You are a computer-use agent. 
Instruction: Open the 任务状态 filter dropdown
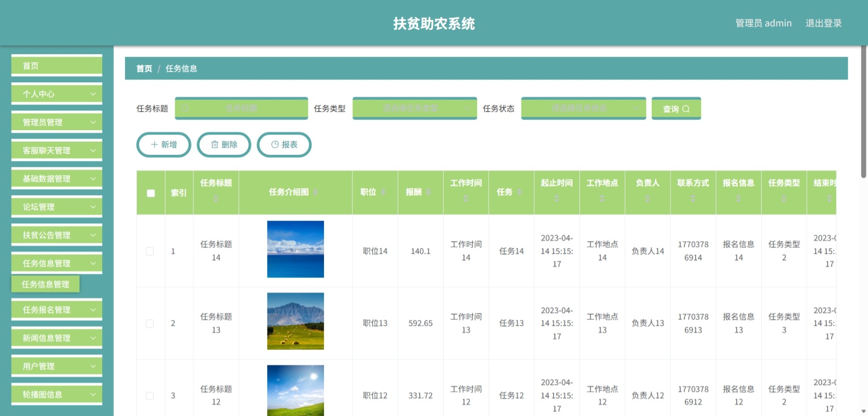(583, 108)
